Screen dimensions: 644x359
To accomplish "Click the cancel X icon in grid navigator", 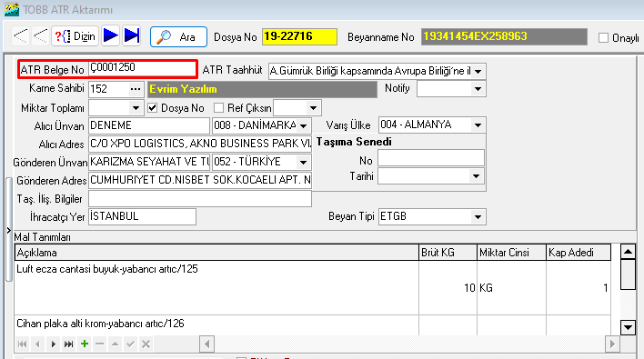I will pos(146,344).
